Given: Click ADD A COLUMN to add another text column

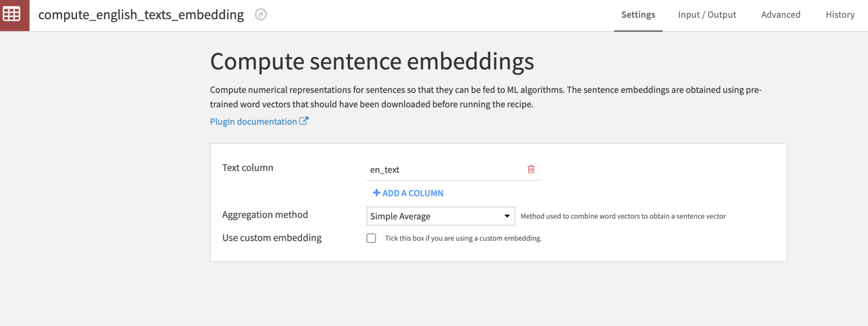Looking at the screenshot, I should click(407, 192).
